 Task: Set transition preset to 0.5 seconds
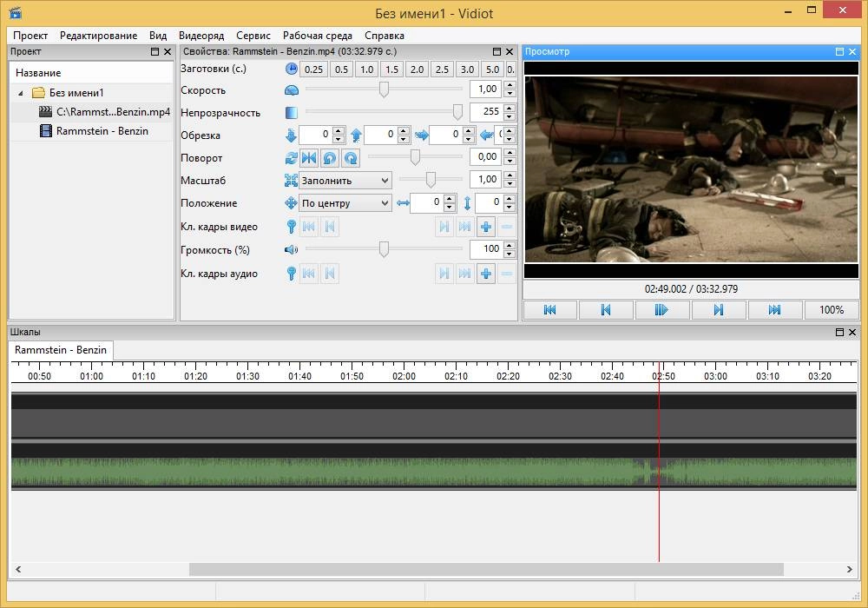click(x=341, y=69)
